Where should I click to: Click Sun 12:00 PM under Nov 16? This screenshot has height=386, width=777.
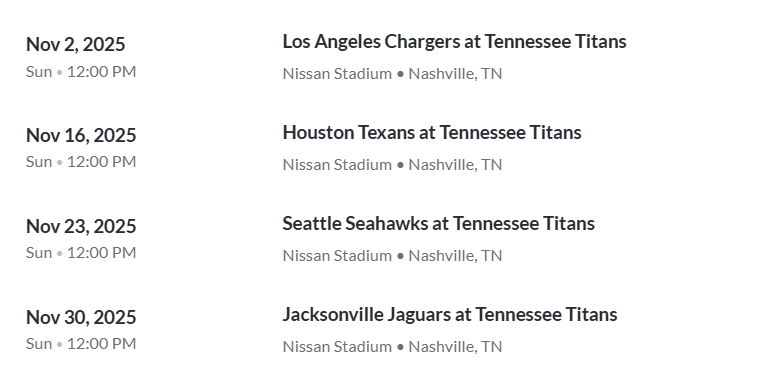[x=81, y=162]
